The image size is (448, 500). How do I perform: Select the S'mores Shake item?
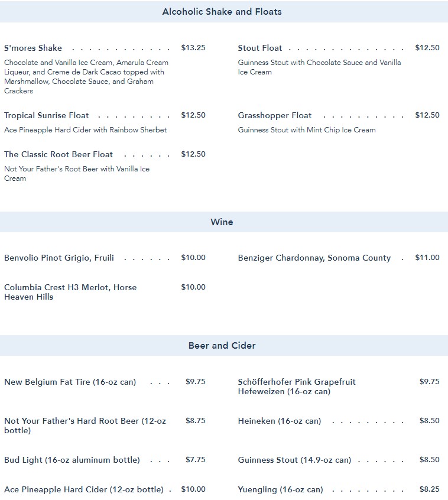click(x=33, y=48)
